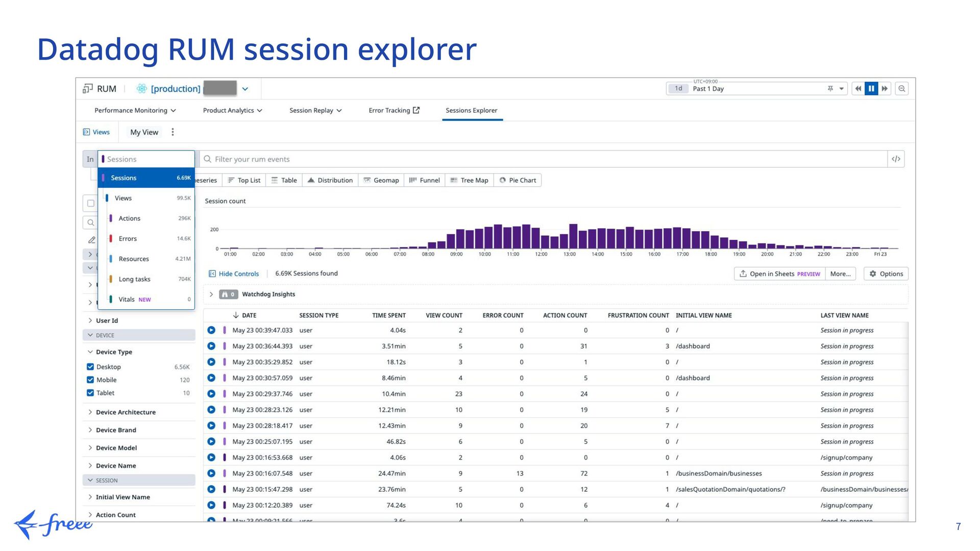
Task: Click the code view icon in search bar
Action: [x=896, y=159]
